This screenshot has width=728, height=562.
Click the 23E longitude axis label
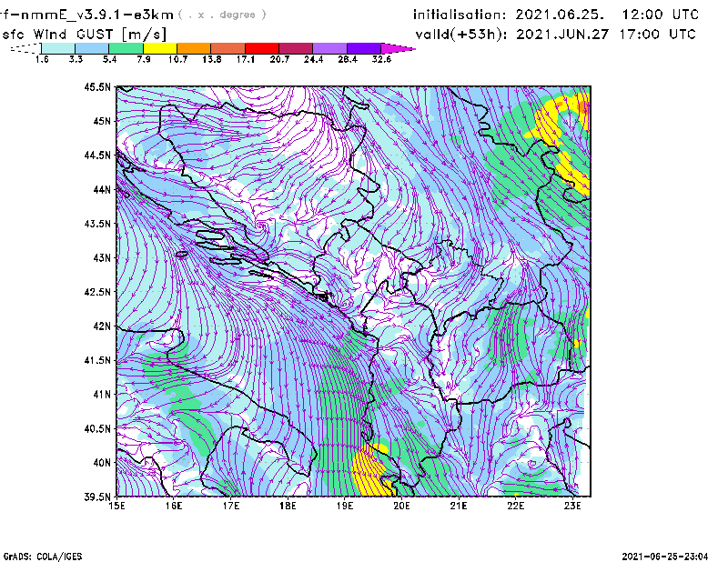coord(572,506)
